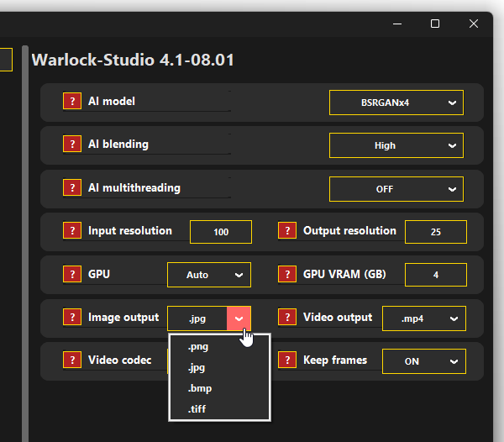Image resolution: width=504 pixels, height=442 pixels.
Task: Open help for AI blending
Action: pos(72,145)
